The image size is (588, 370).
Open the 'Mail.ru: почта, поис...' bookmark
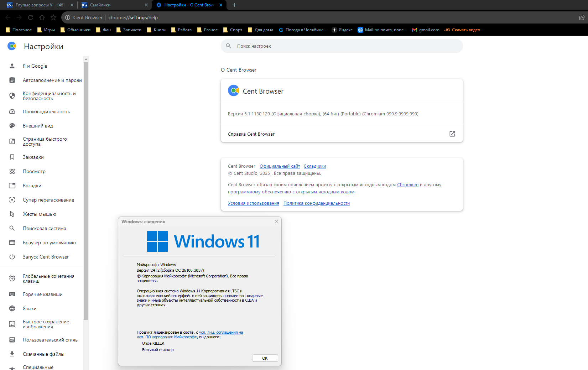[x=383, y=30]
